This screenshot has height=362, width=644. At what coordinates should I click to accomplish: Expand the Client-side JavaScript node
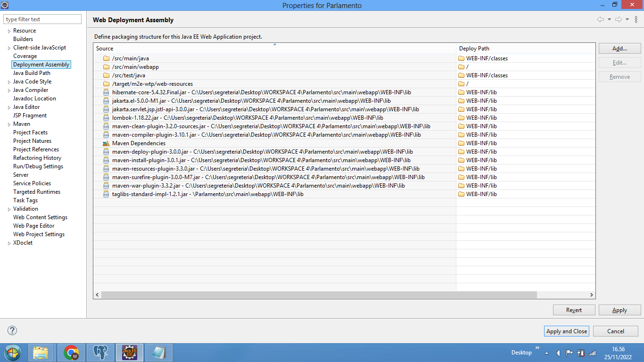(9, 48)
